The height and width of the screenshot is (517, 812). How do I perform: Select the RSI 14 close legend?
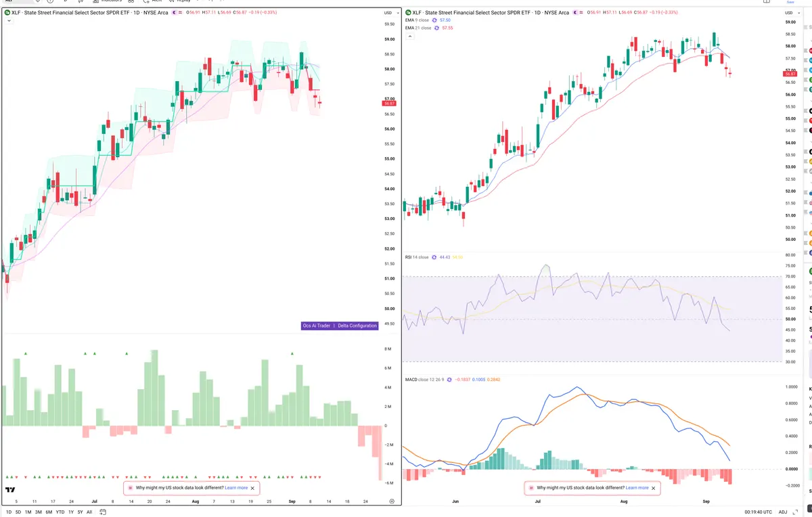click(x=417, y=257)
